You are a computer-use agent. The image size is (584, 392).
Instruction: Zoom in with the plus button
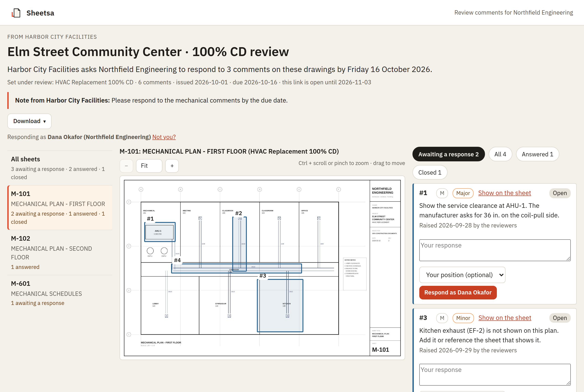click(x=172, y=166)
